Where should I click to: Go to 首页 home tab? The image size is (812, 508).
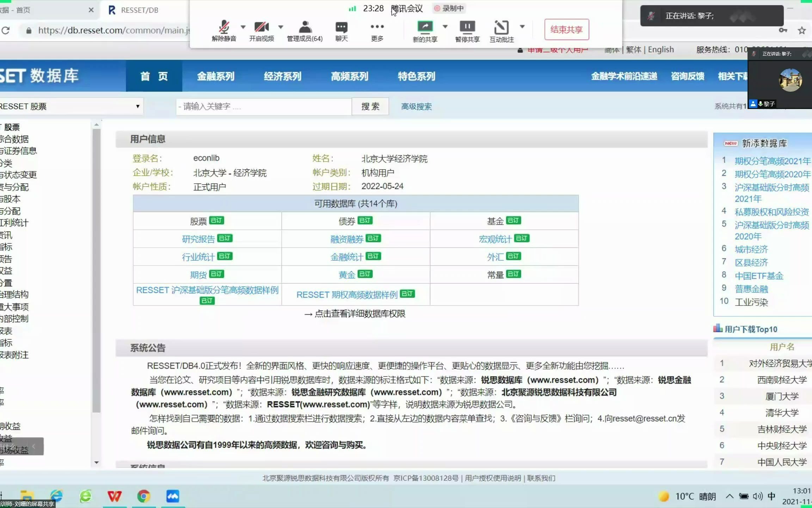coord(154,76)
